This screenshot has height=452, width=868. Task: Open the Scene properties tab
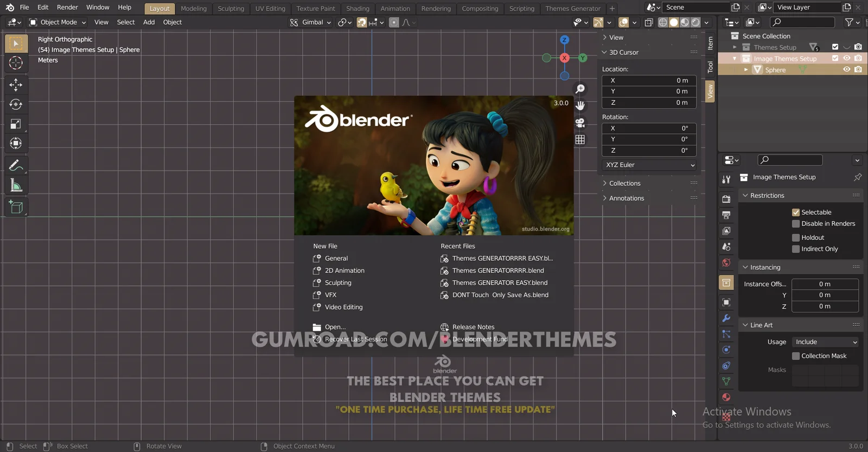[x=726, y=247]
